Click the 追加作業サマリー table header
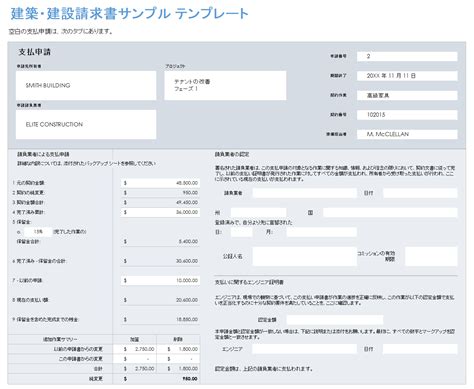This screenshot has height=389, width=474. point(60,339)
